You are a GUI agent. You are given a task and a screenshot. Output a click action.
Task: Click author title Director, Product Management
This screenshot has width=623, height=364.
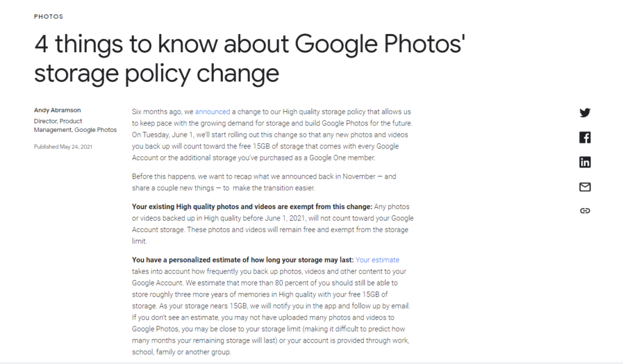75,125
